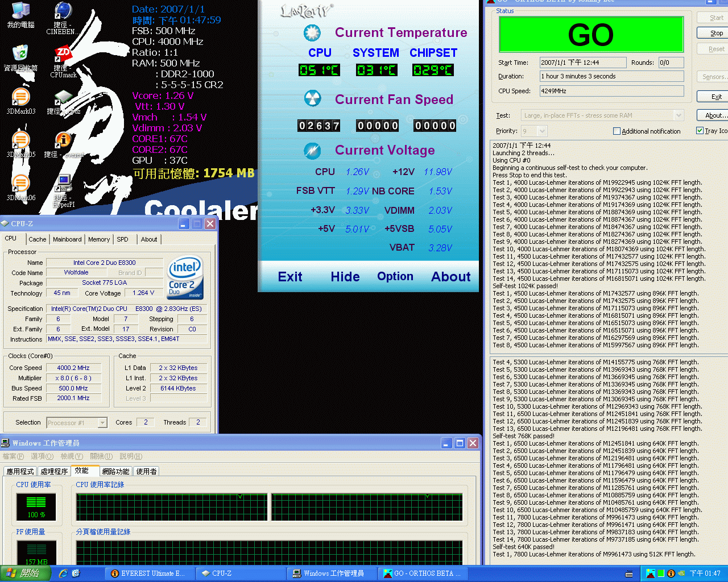This screenshot has width=728, height=582.
Task: Switch to 網路功能 tab in Task Manager
Action: click(115, 471)
